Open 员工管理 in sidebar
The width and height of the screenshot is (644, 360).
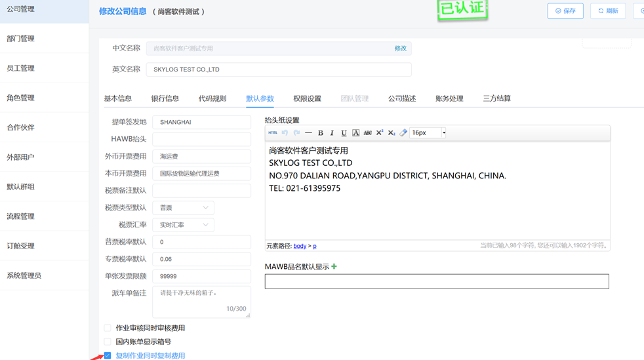[x=45, y=68]
